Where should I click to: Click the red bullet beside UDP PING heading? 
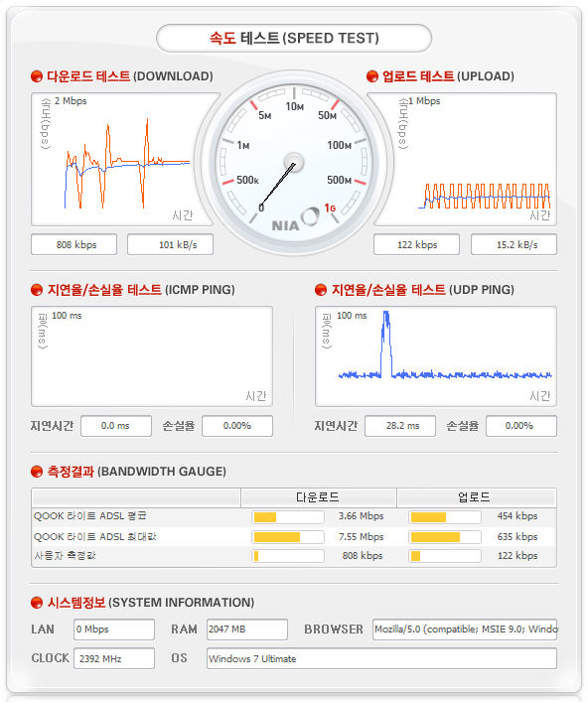tap(321, 290)
